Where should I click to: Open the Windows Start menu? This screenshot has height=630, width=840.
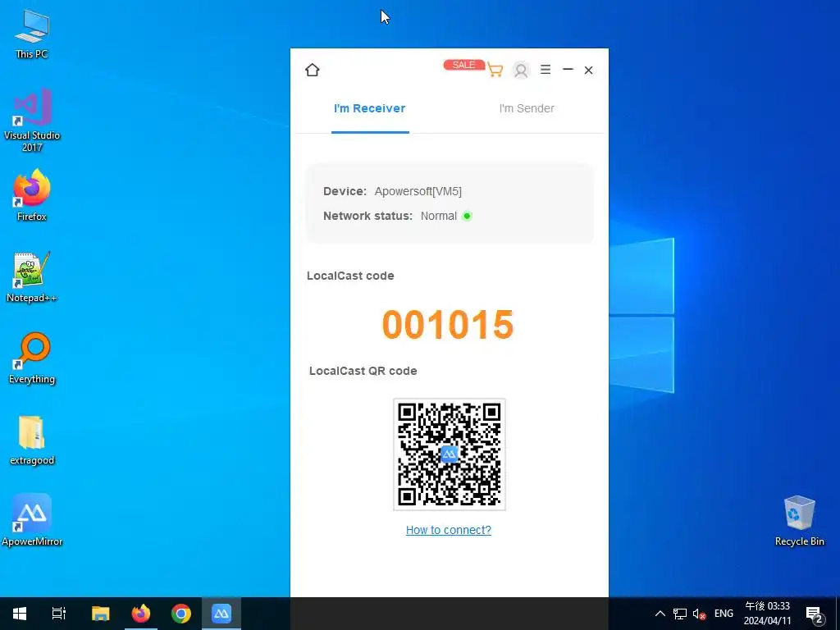pyautogui.click(x=20, y=614)
